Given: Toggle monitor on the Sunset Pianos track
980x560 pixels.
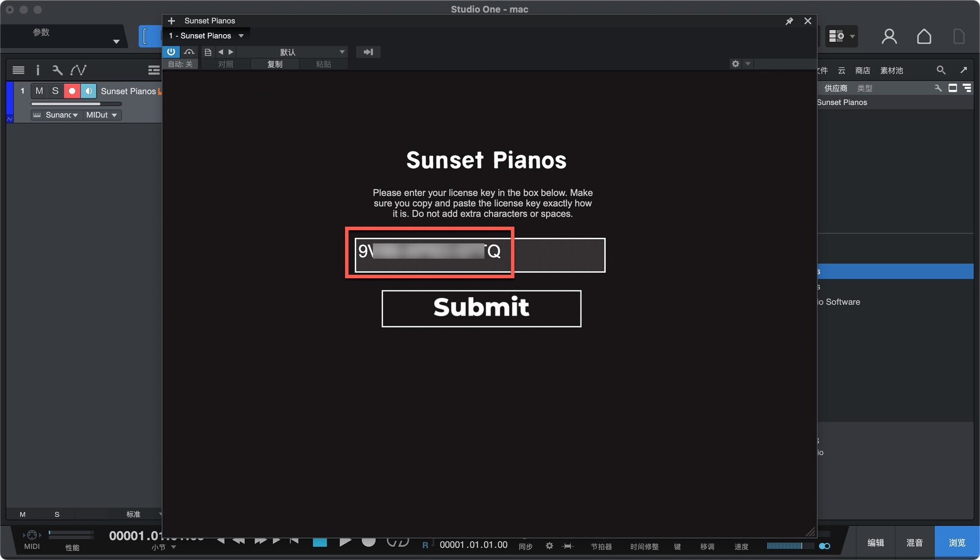Looking at the screenshot, I should [88, 91].
